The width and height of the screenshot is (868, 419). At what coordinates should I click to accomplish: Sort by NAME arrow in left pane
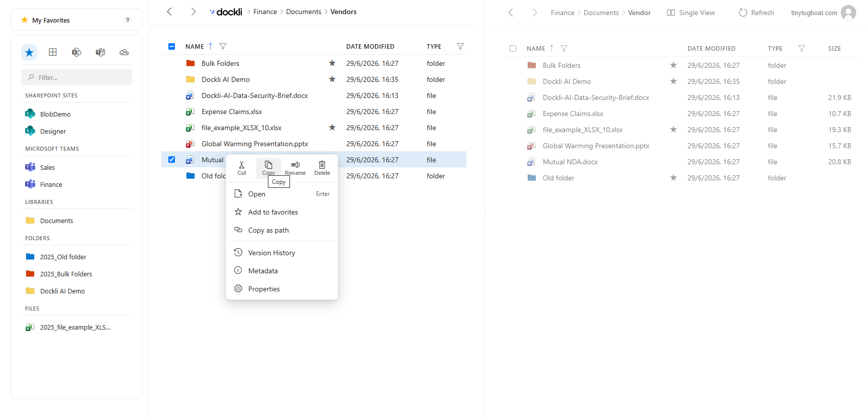pyautogui.click(x=211, y=46)
